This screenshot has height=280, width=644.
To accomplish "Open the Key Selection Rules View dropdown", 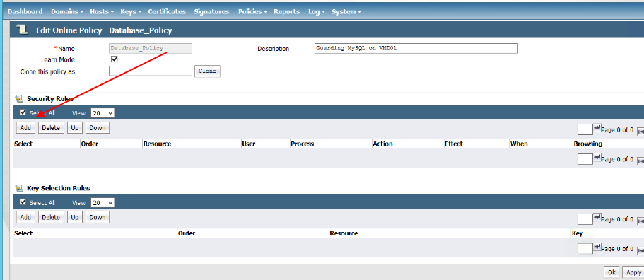I will [103, 203].
